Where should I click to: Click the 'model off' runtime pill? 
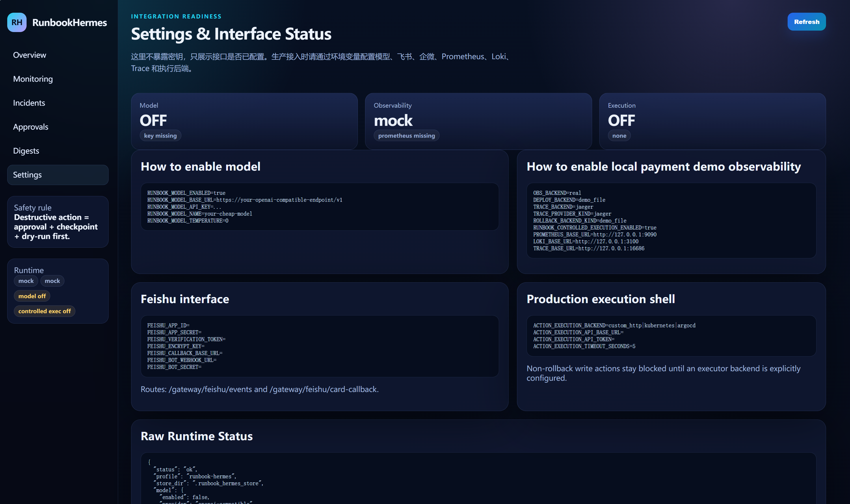point(32,296)
